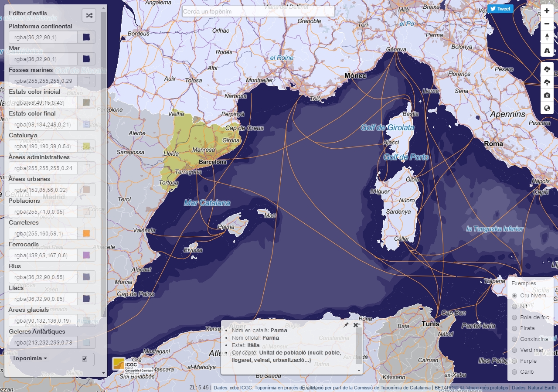This screenshot has height=392, width=558.
Task: Click the zoom out minus button
Action: [547, 24]
